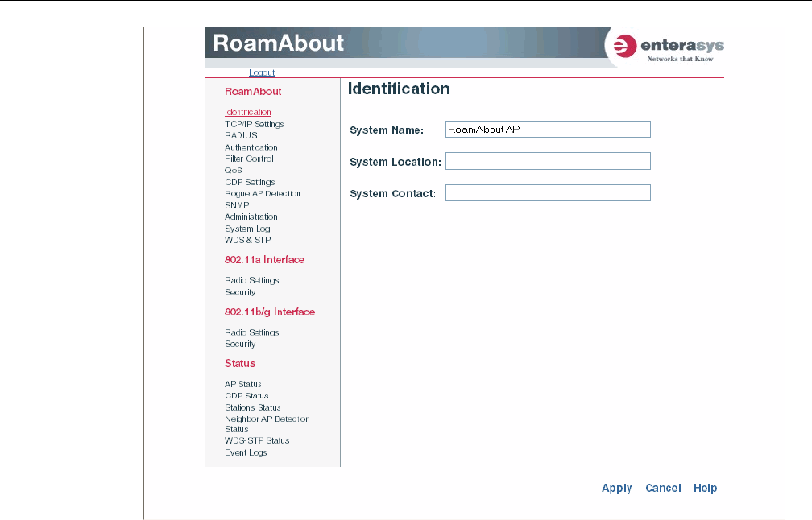Image resolution: width=812 pixels, height=520 pixels.
Task: View WDS-STP Status
Action: click(257, 441)
